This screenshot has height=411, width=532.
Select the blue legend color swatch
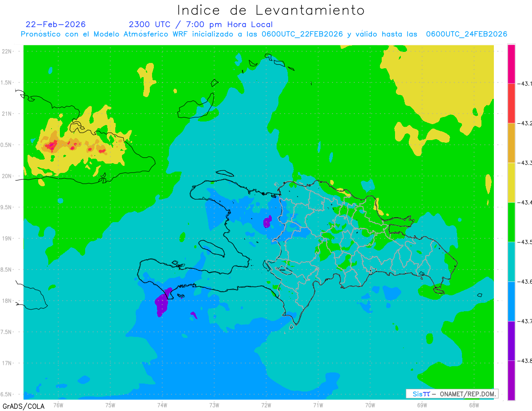tap(511, 301)
